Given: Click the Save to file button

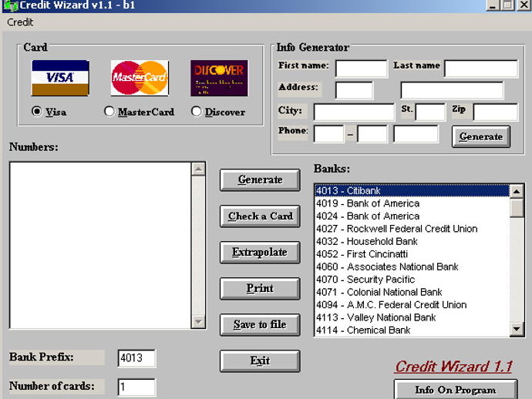Looking at the screenshot, I should click(x=260, y=325).
